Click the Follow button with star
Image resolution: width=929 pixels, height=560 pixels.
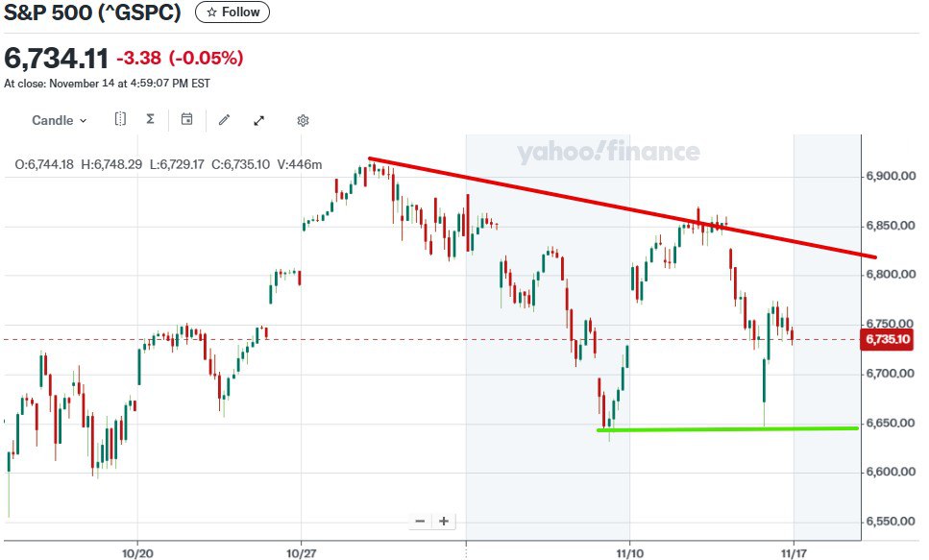pos(232,12)
